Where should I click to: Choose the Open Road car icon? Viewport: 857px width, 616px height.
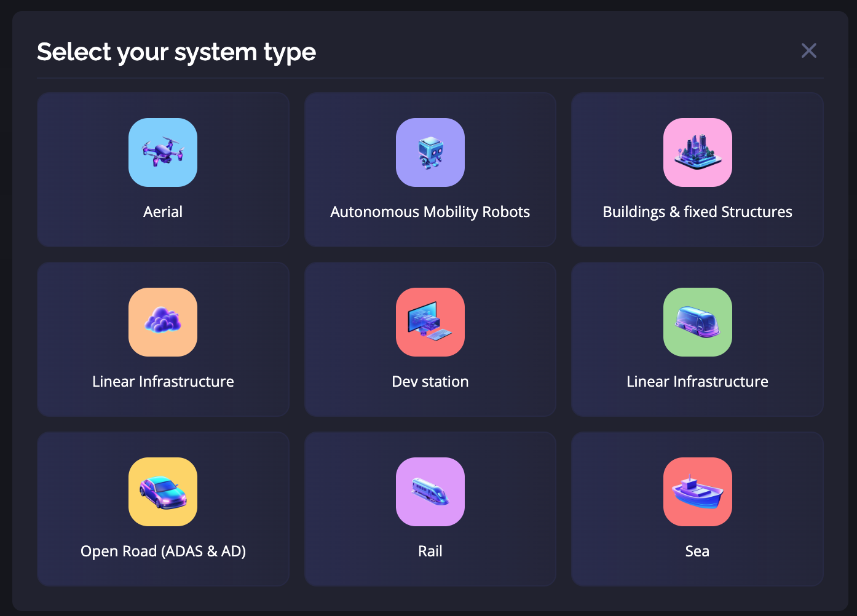pos(163,492)
